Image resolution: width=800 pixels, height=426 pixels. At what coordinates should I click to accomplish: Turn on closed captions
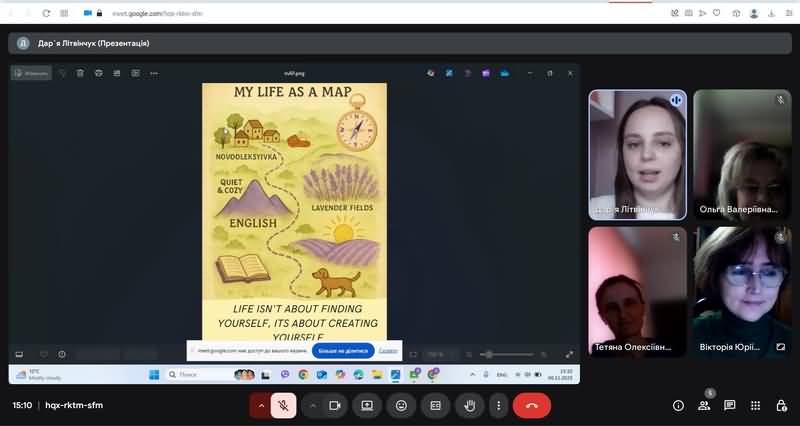[x=435, y=405]
